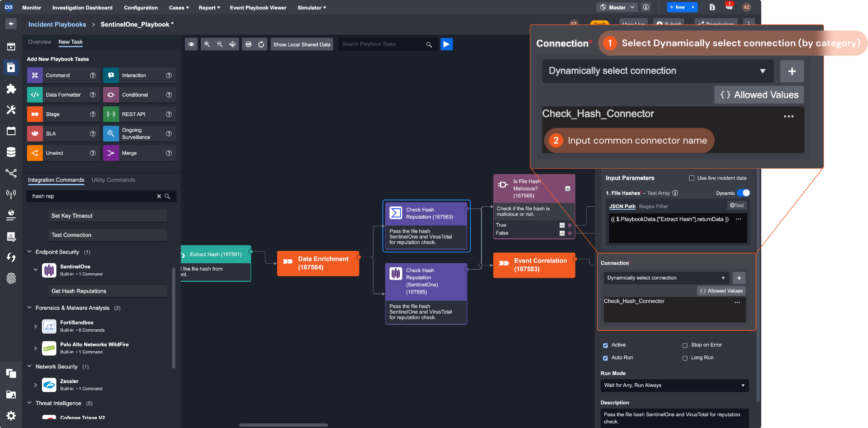Zoom in on the playbook canvas
Image resolution: width=868 pixels, height=428 pixels.
click(207, 44)
